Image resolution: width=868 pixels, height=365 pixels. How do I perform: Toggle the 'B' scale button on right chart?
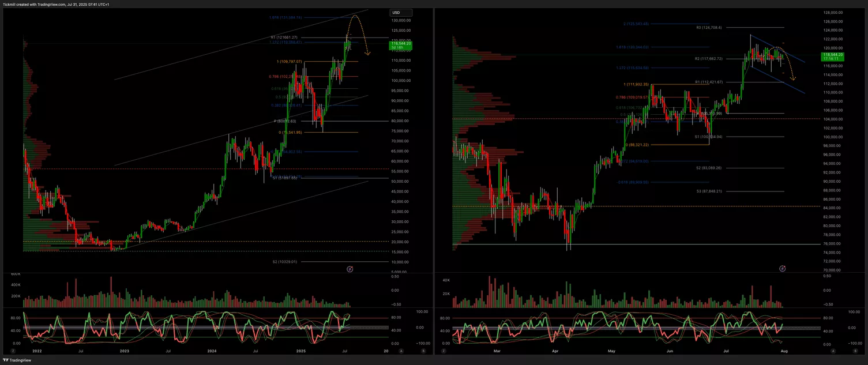856,351
